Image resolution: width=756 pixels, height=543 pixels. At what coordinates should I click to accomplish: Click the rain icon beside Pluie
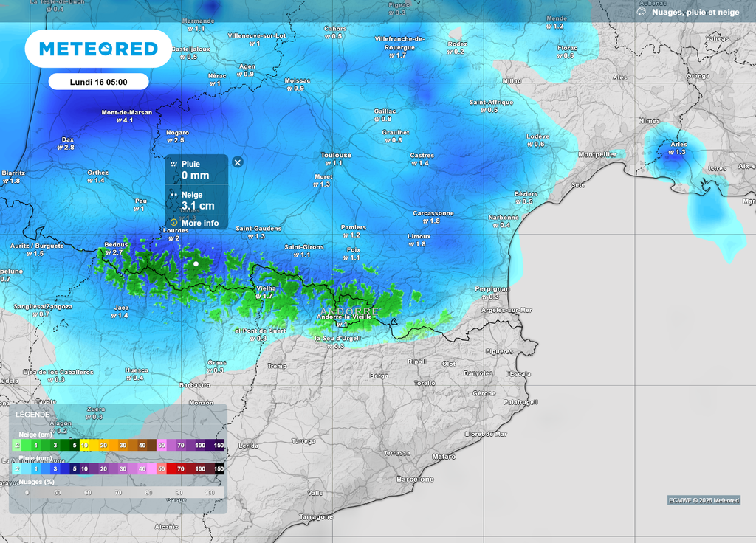173,165
